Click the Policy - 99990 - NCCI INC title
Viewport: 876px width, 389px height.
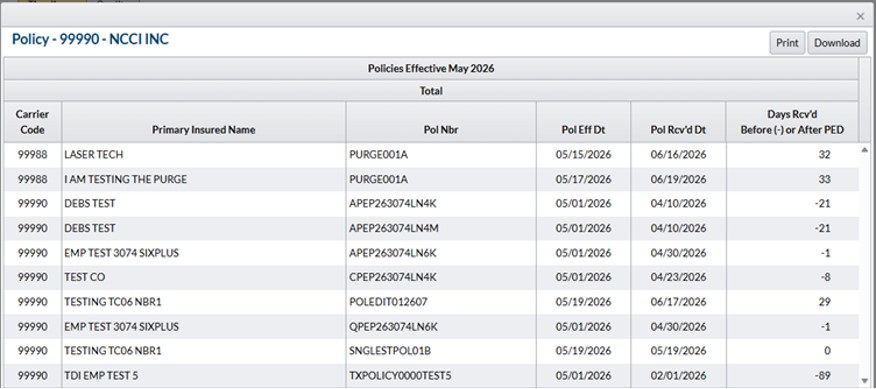91,40
